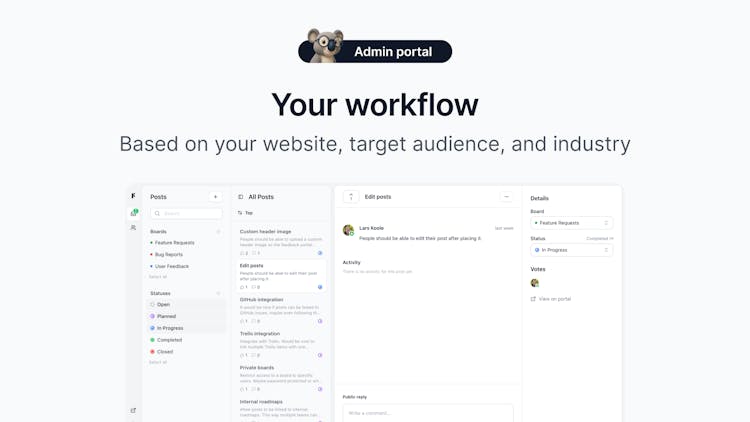This screenshot has width=750, height=422.
Task: Click the Completed green status dot filter
Action: (153, 340)
